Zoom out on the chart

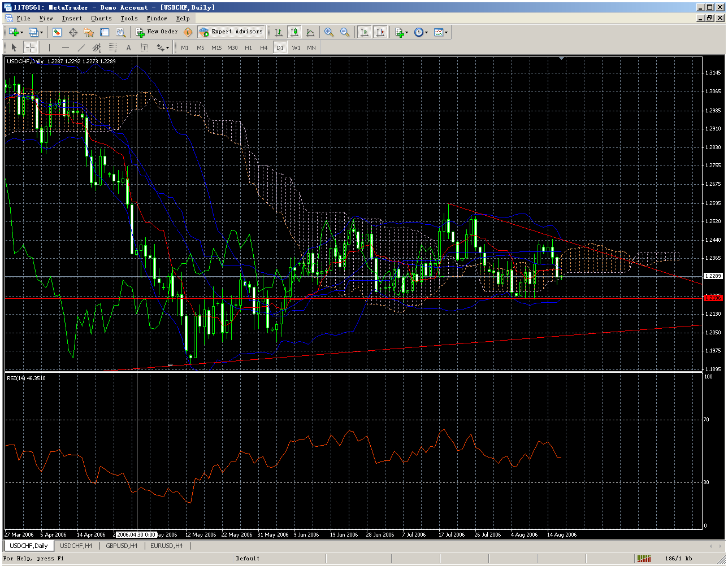[x=344, y=32]
